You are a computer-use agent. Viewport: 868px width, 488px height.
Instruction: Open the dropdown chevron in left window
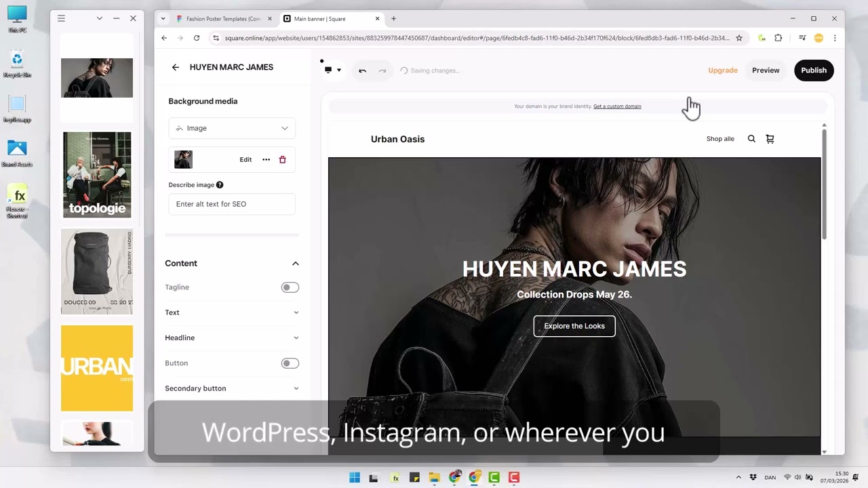pyautogui.click(x=99, y=18)
